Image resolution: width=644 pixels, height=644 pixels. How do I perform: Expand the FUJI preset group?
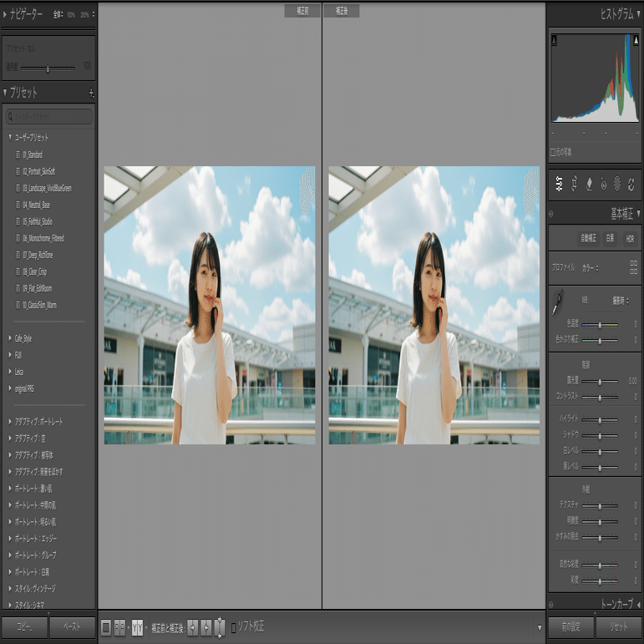(x=10, y=355)
